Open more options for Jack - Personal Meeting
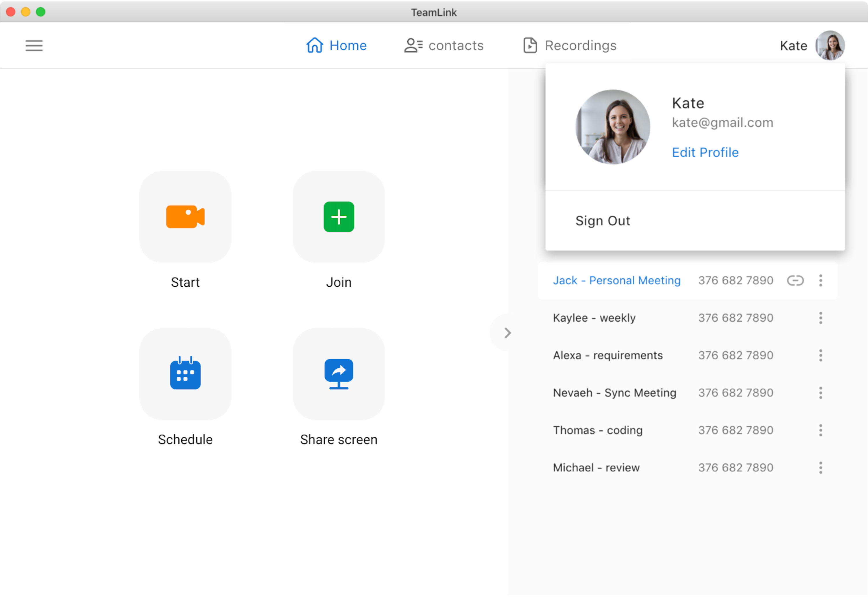This screenshot has height=598, width=868. pos(820,280)
